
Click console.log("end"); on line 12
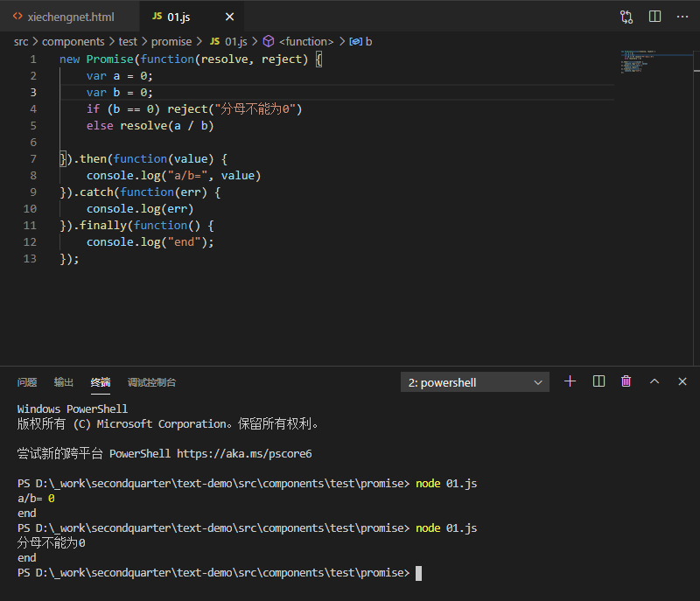[x=150, y=242]
